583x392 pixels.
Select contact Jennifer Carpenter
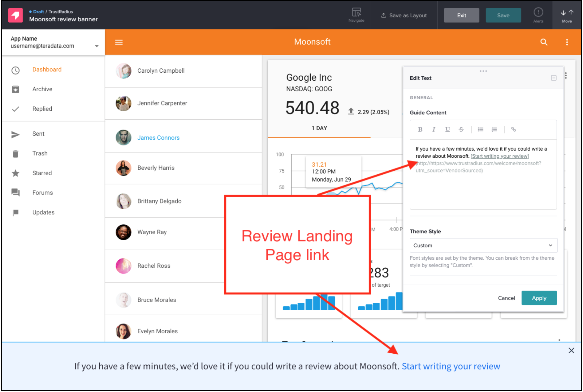pos(183,103)
